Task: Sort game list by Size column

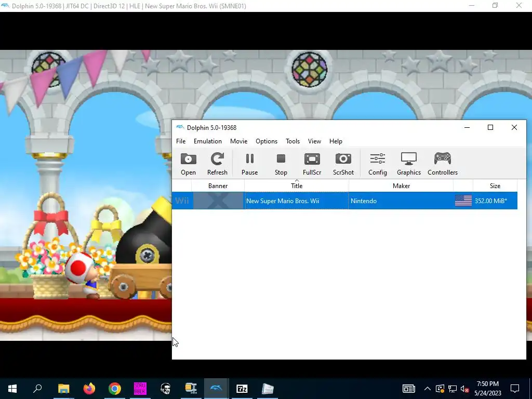Action: pyautogui.click(x=495, y=185)
